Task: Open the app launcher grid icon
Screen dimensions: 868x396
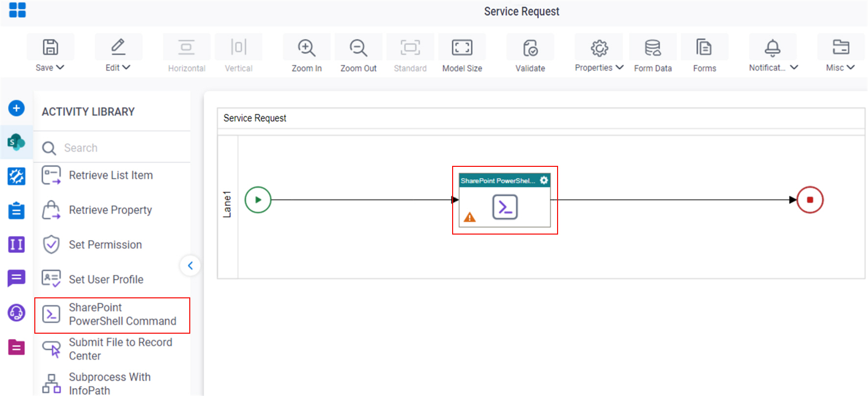Action: pos(17,10)
